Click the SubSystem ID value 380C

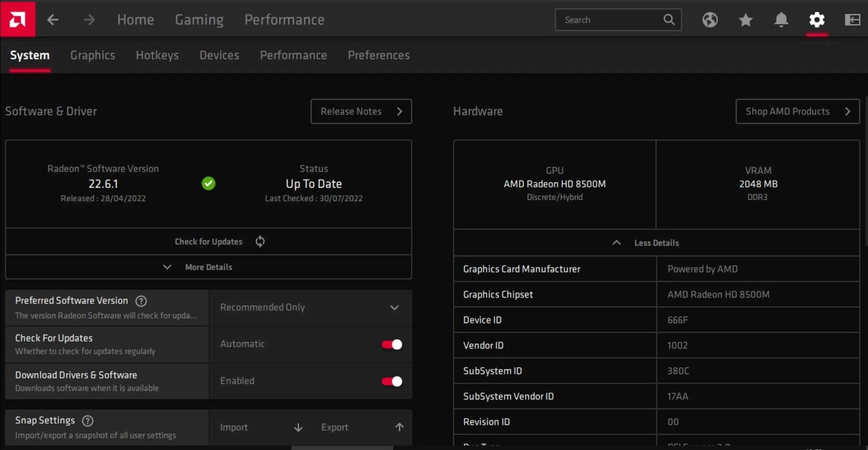678,371
